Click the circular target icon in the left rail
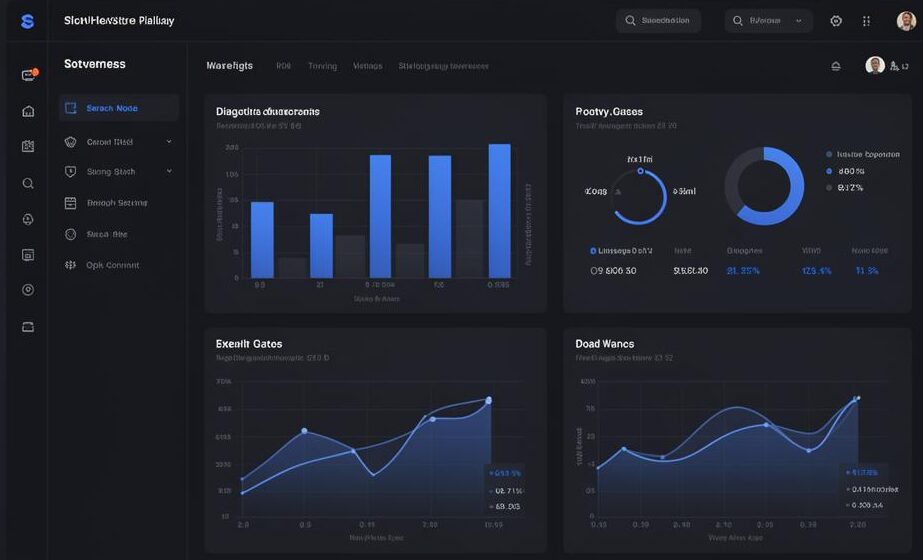 click(x=28, y=290)
